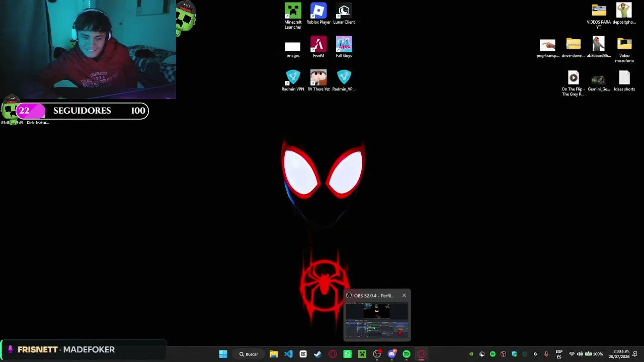Click the 'RV There Yet' desktop icon
This screenshot has width=644, height=362.
[x=318, y=80]
